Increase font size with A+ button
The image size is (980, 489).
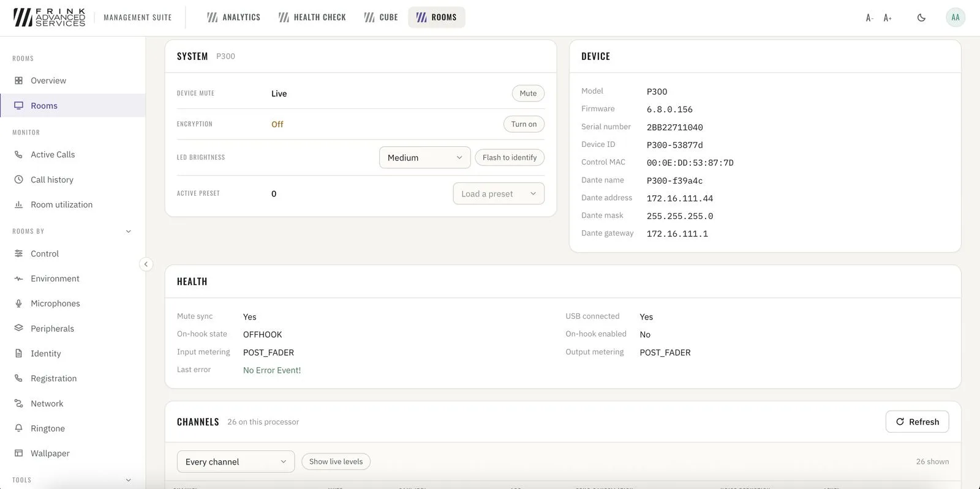click(x=888, y=18)
